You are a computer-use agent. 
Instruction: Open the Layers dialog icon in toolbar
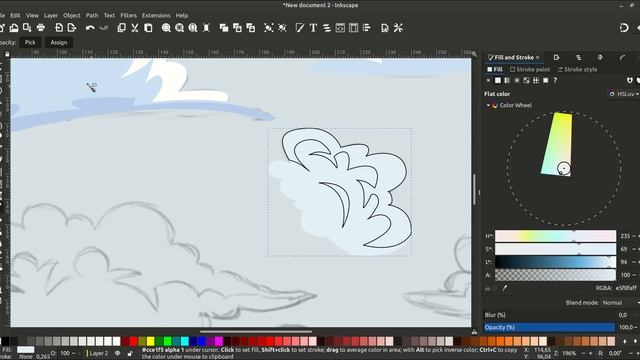pos(327,28)
